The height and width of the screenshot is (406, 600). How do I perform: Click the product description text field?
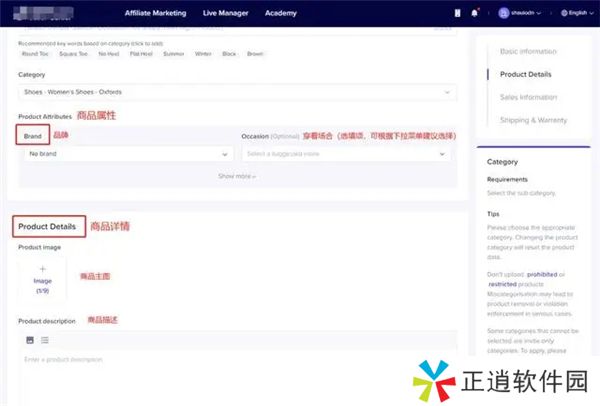pyautogui.click(x=237, y=358)
